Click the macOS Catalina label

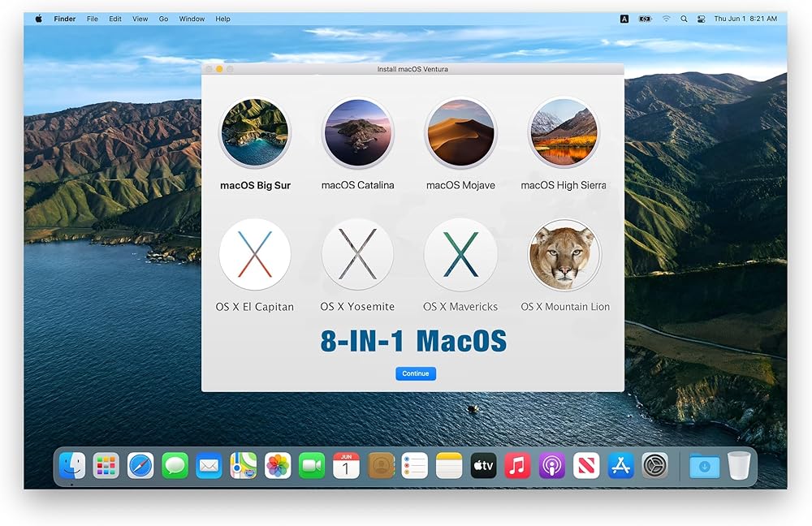coord(358,185)
